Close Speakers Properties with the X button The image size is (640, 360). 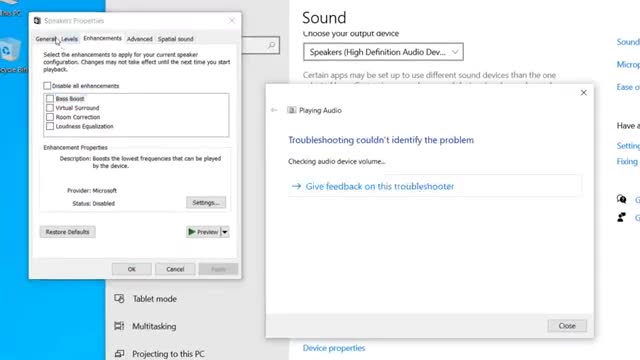(232, 21)
